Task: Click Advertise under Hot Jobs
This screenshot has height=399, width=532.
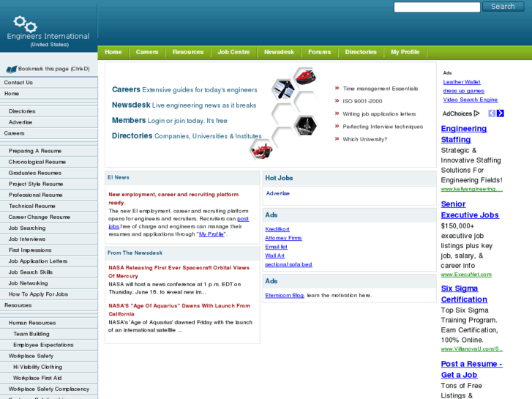Action: [x=278, y=193]
